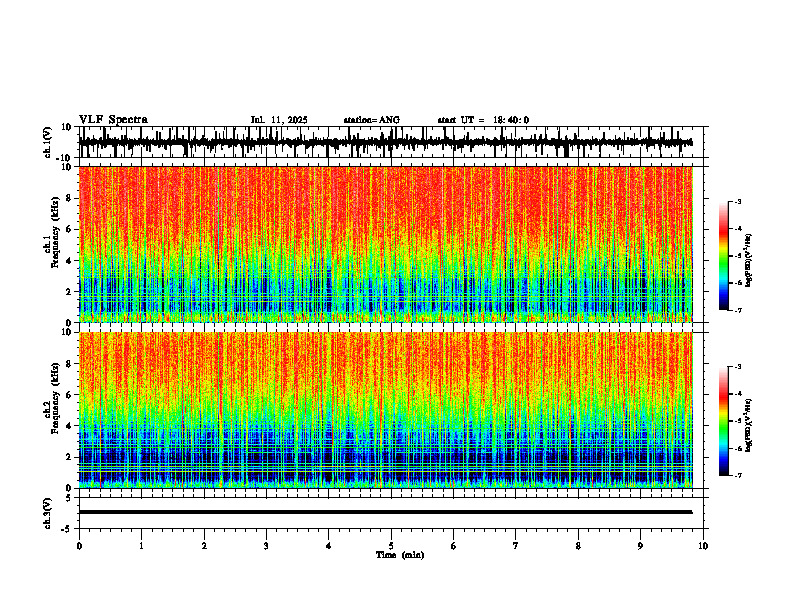Click the time axis tick label "1"
Viewport: 792px width, 612px height.
coord(141,546)
